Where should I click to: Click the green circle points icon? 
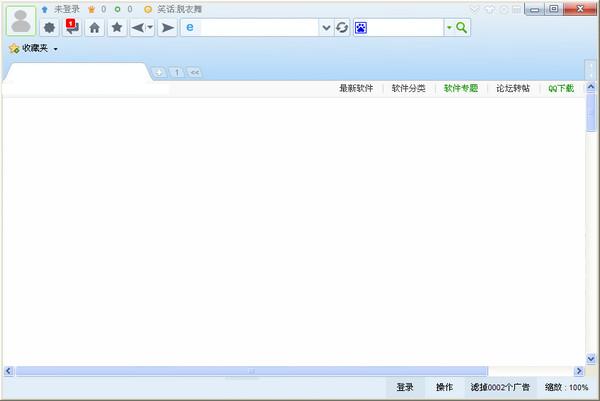(x=117, y=9)
